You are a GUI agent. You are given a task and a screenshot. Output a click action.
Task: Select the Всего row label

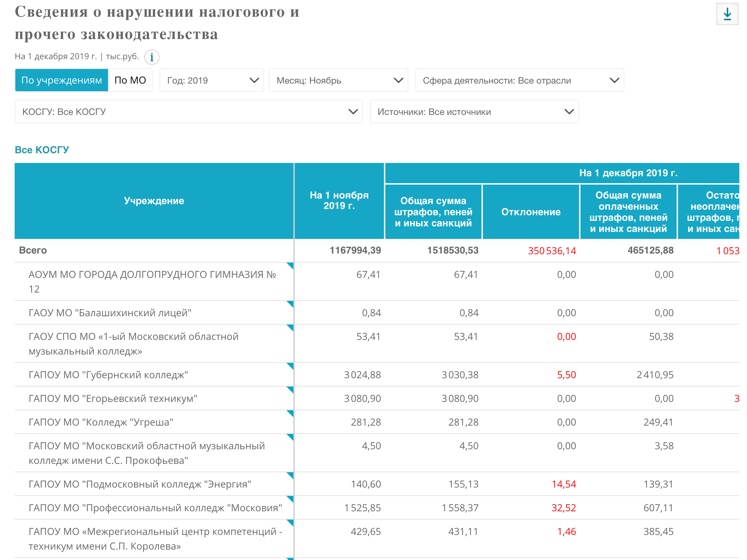coord(33,250)
